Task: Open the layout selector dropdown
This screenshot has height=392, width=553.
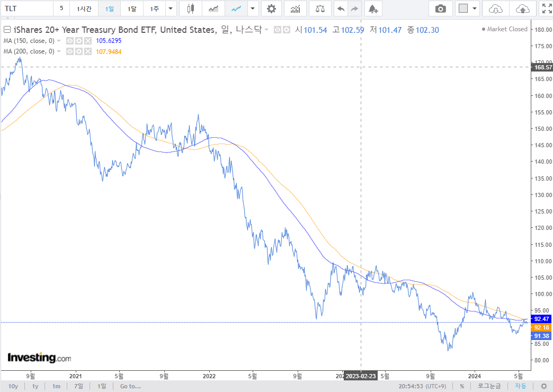Action: (x=475, y=9)
